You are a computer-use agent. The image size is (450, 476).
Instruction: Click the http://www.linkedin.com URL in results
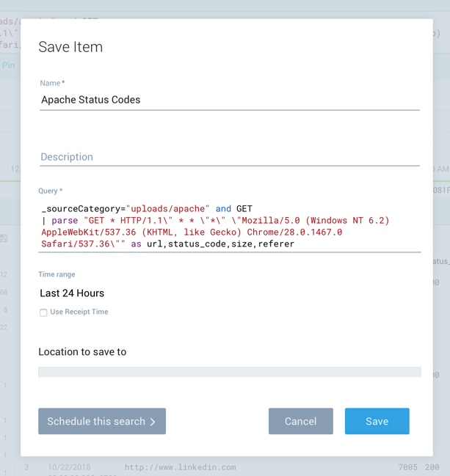click(180, 467)
